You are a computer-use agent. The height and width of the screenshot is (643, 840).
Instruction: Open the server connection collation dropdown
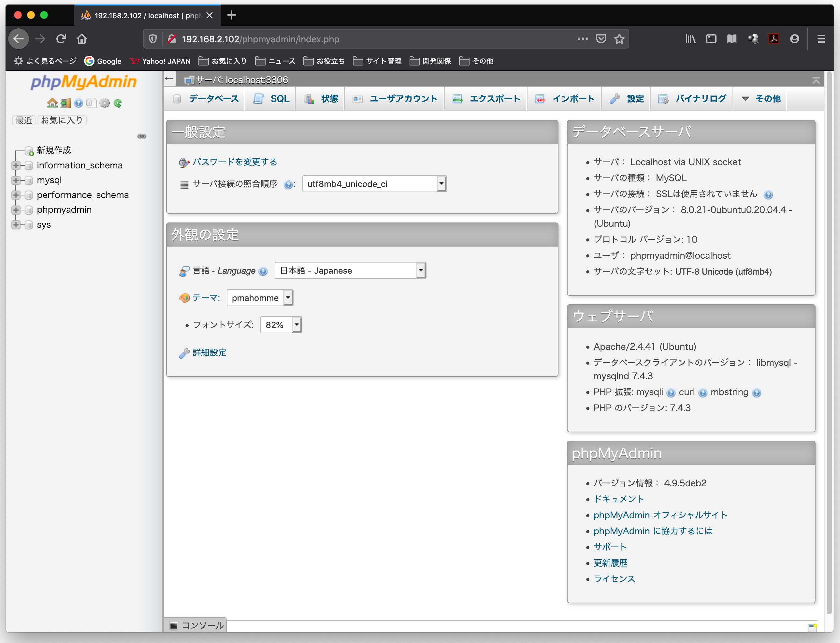[x=374, y=184]
